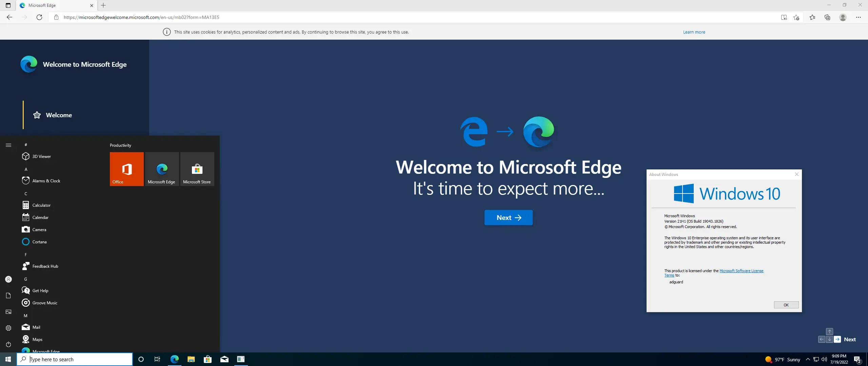Follow the Learn more cookie link
The image size is (868, 366).
tap(694, 32)
